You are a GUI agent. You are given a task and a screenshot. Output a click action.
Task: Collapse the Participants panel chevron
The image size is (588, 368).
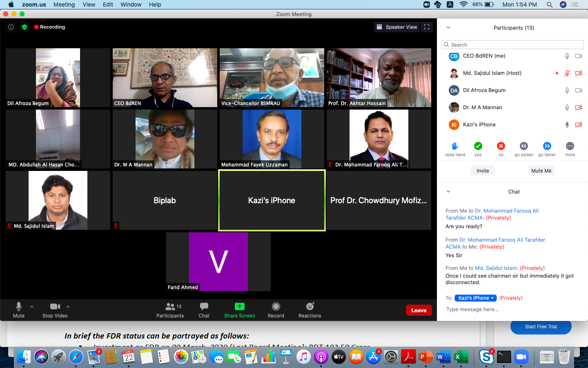click(448, 28)
